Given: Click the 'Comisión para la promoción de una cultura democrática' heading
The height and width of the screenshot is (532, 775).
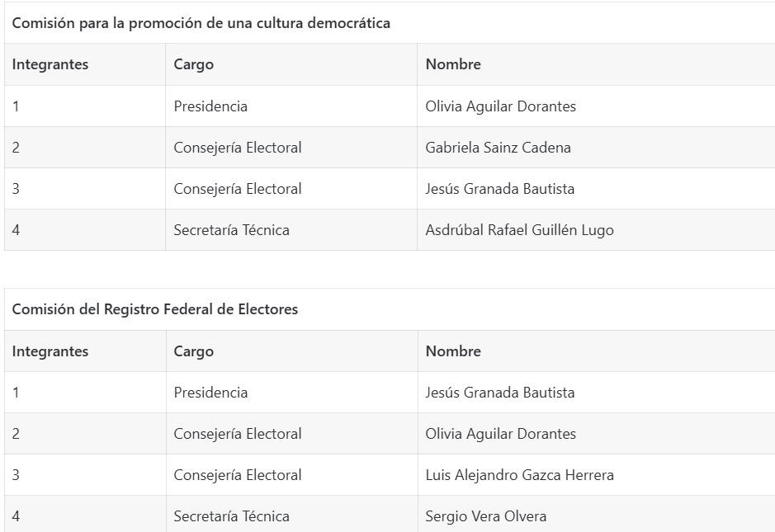Looking at the screenshot, I should point(201,23).
